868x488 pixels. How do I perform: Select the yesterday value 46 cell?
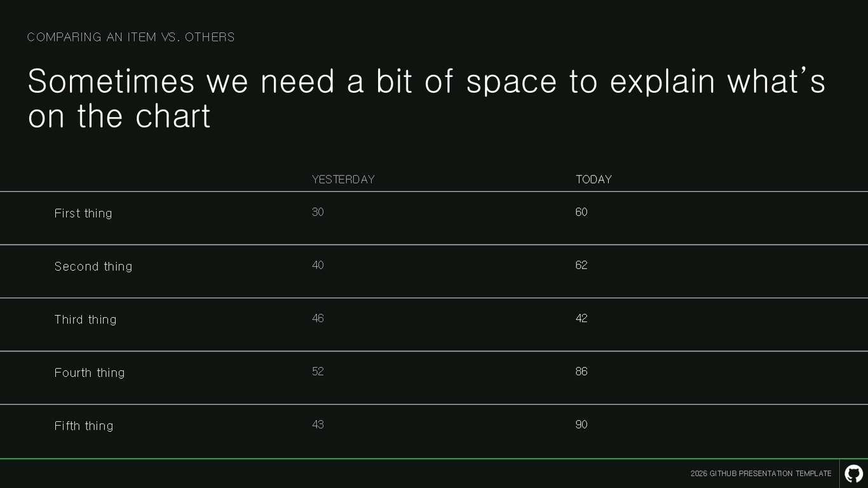[x=318, y=318]
